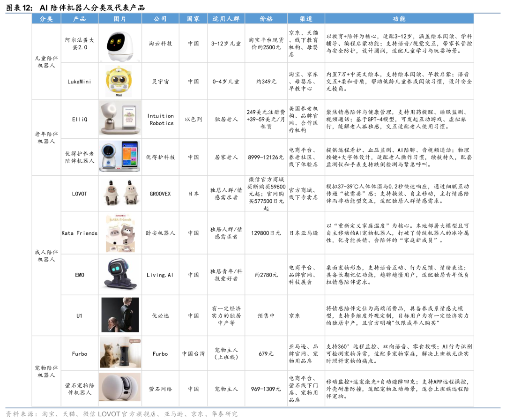Select the 成人陪伴机器人 category cell
The height and width of the screenshot is (420, 506).
click(46, 255)
